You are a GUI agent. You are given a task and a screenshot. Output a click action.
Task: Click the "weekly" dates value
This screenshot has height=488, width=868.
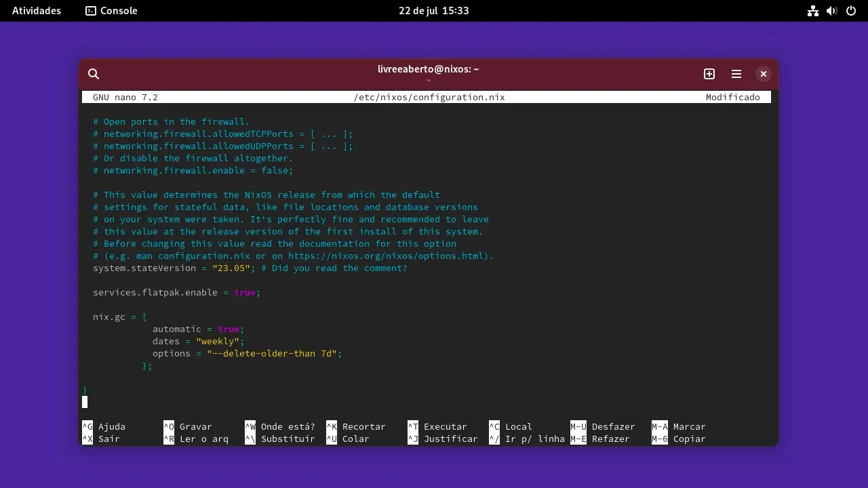[218, 341]
